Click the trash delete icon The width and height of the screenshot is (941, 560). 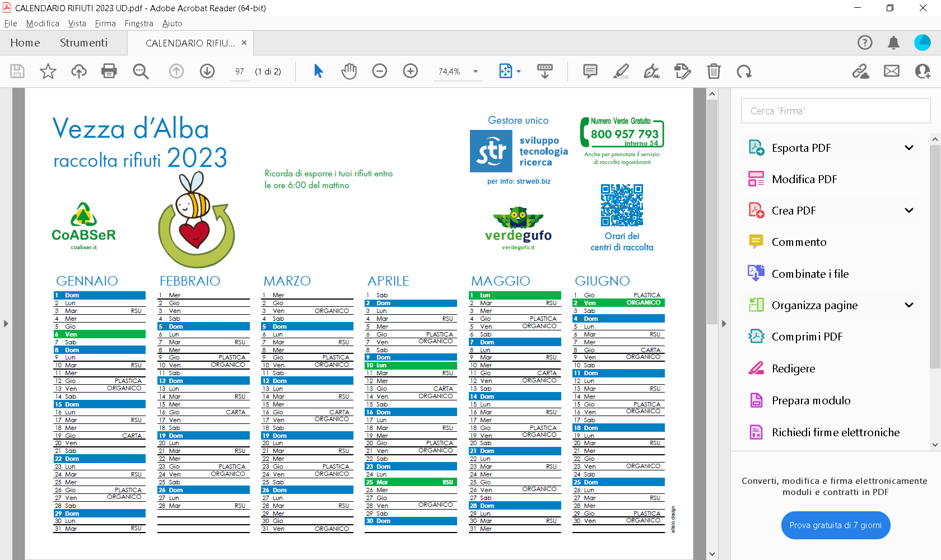tap(714, 71)
